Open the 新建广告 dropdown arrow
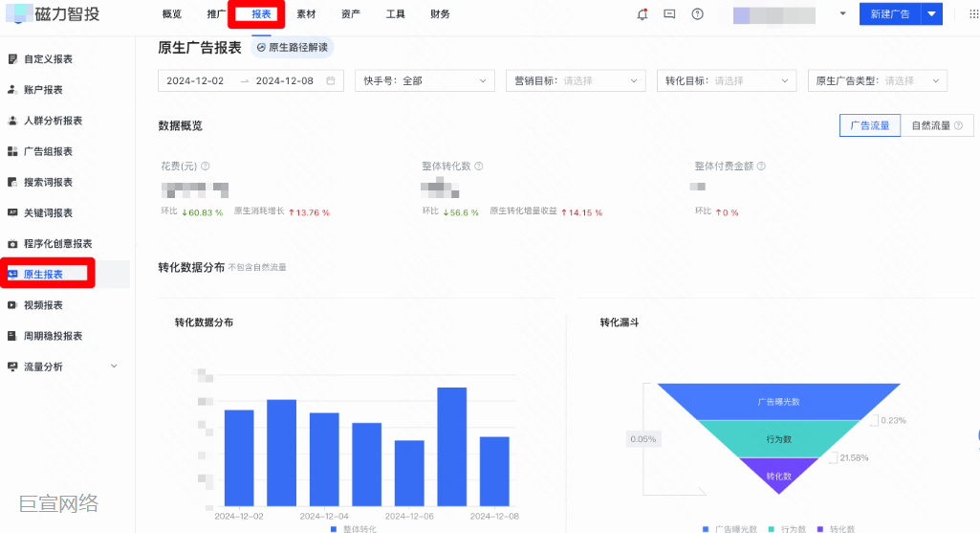980x533 pixels. pos(931,13)
